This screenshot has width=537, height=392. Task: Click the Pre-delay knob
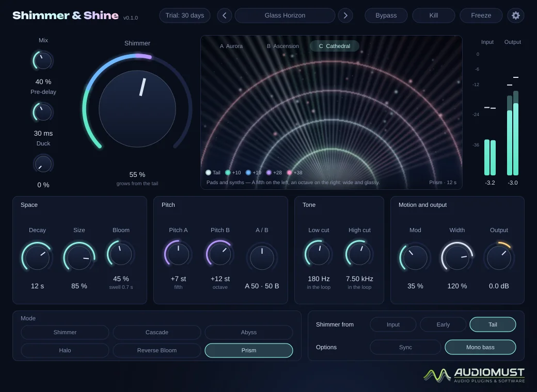coord(43,112)
